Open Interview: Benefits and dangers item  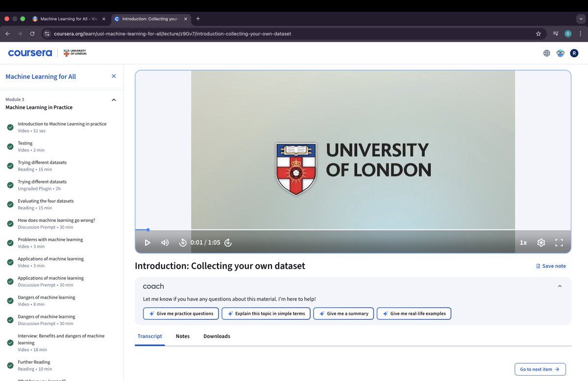pos(62,343)
